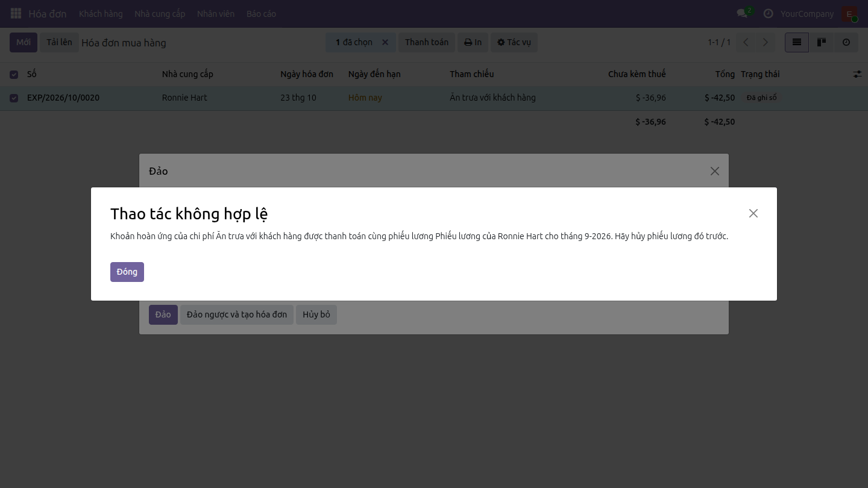Open the activities clock icon in navbar

coord(768,13)
